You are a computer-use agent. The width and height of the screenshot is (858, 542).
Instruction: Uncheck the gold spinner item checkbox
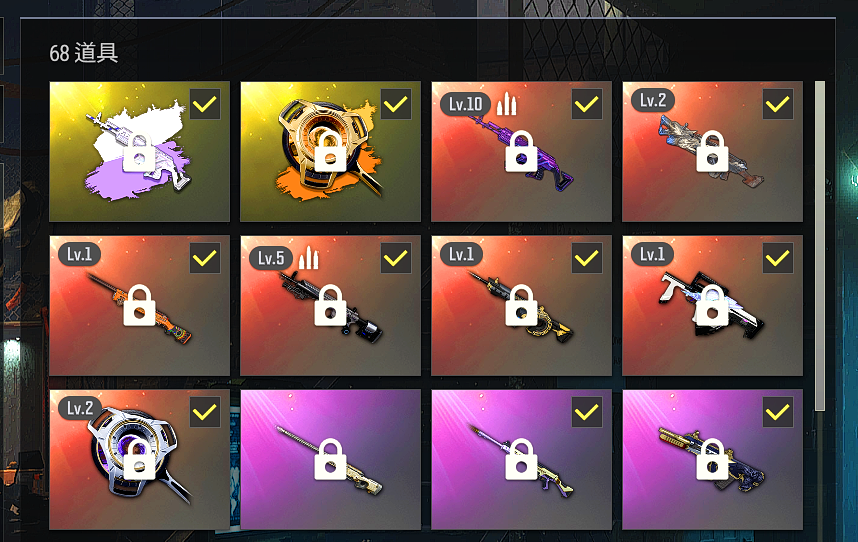[x=396, y=104]
